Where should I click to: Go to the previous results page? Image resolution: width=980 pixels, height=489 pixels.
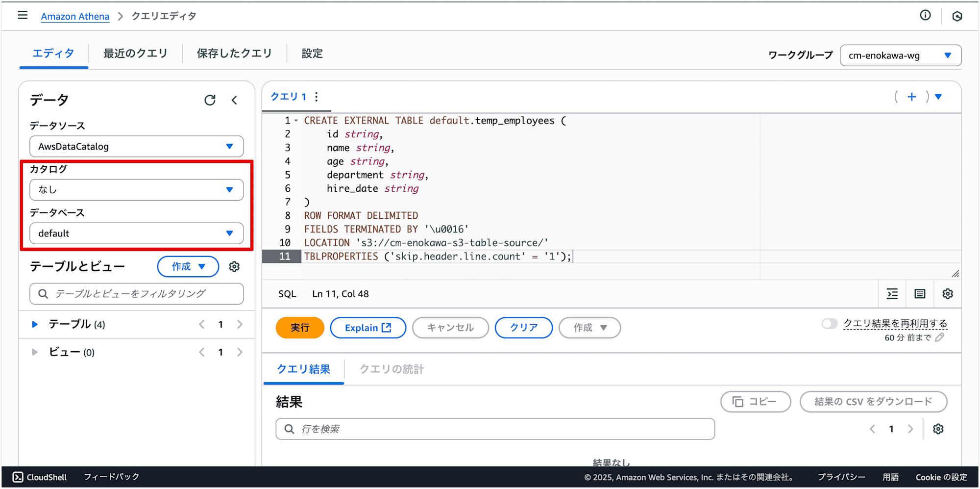(872, 429)
